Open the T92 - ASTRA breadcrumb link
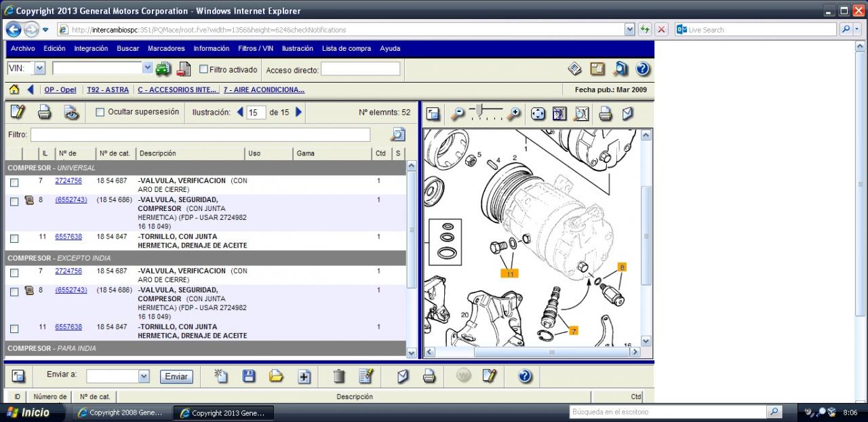The width and height of the screenshot is (868, 422). coord(107,90)
